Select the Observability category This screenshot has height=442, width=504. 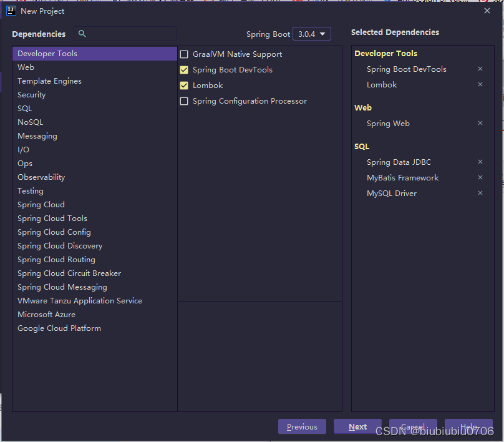click(x=95, y=177)
